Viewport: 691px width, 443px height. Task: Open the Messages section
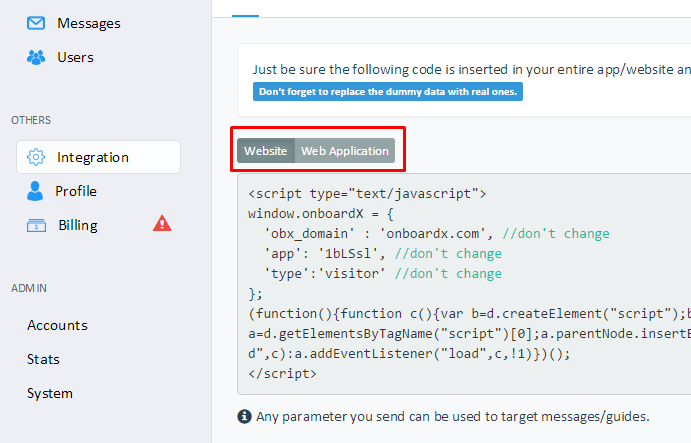click(89, 23)
